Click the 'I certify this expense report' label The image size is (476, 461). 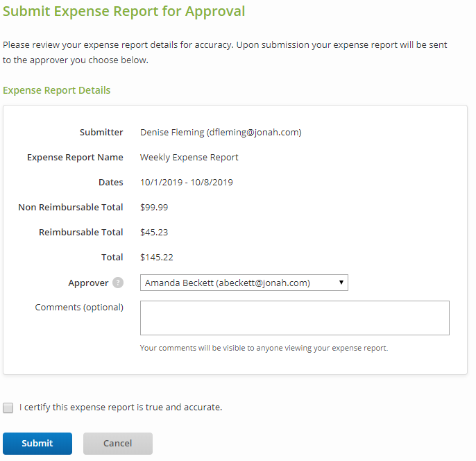121,408
